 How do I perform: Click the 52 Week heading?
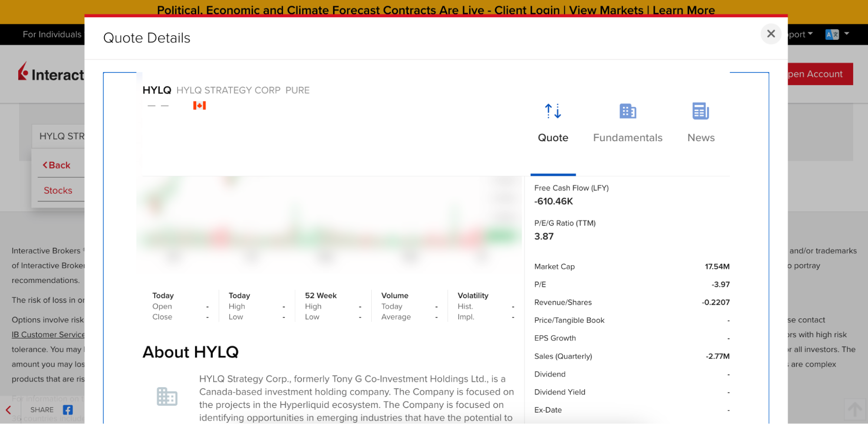[x=320, y=296]
